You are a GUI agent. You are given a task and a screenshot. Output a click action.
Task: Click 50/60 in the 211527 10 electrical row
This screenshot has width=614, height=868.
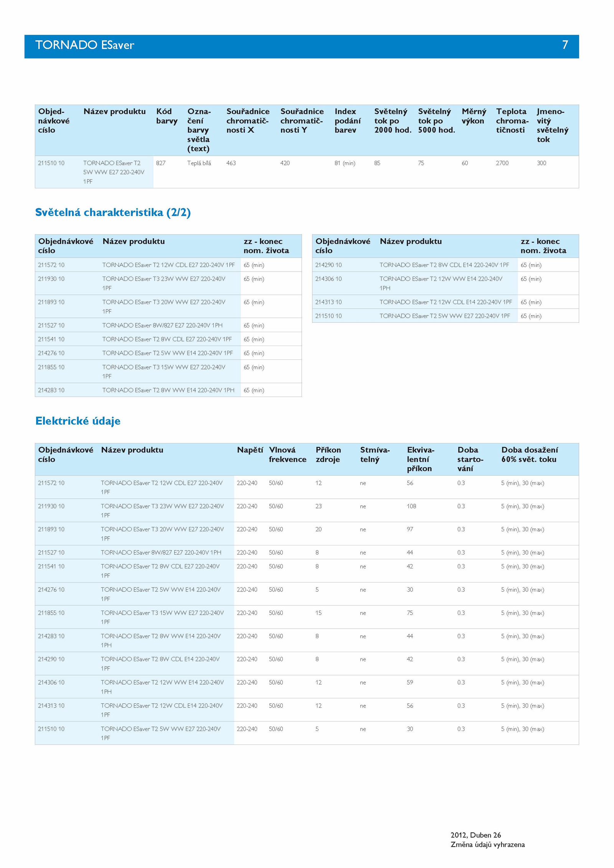click(x=276, y=553)
